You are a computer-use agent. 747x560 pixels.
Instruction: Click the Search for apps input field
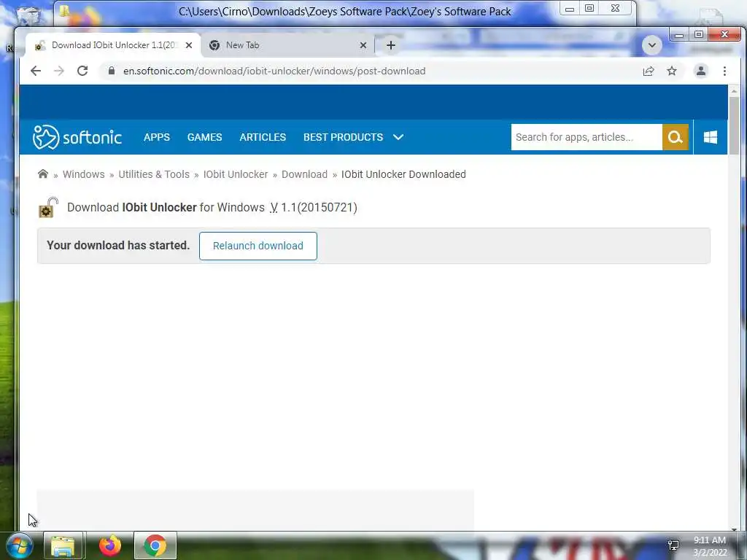[x=587, y=137]
